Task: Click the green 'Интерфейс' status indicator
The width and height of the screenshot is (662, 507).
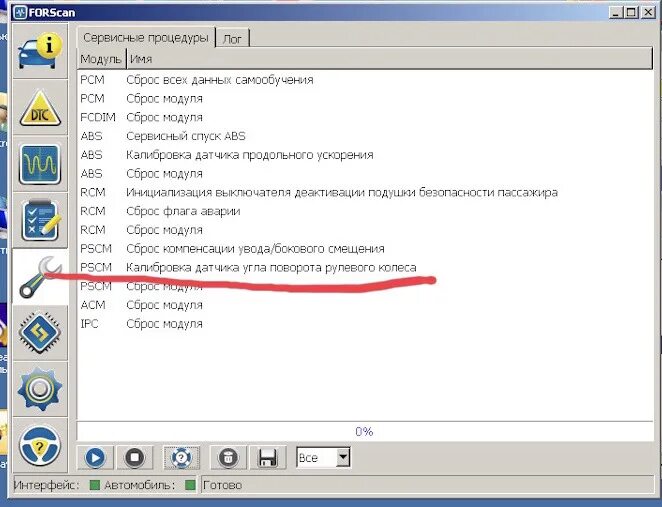Action: click(x=95, y=485)
